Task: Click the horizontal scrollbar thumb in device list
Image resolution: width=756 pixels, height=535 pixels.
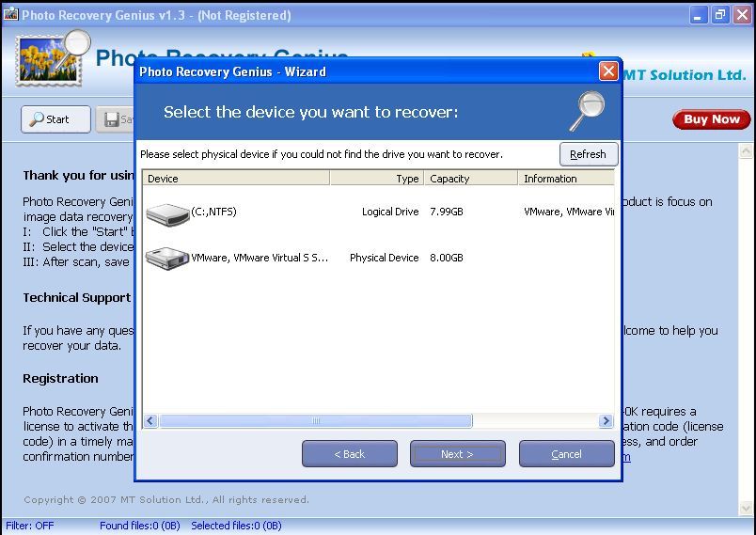Action: 315,421
